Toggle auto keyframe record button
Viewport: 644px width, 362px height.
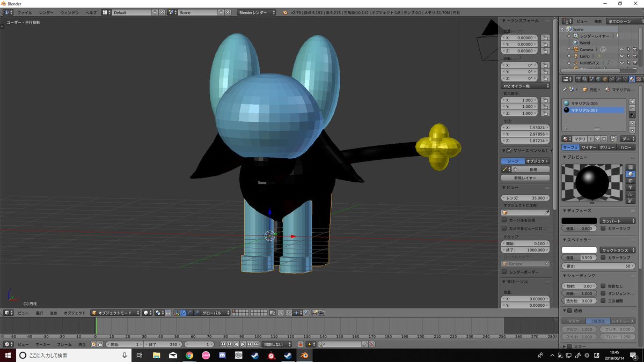(300, 344)
